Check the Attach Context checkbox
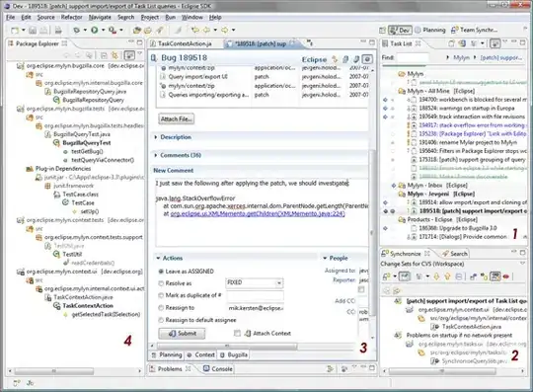 (x=237, y=333)
